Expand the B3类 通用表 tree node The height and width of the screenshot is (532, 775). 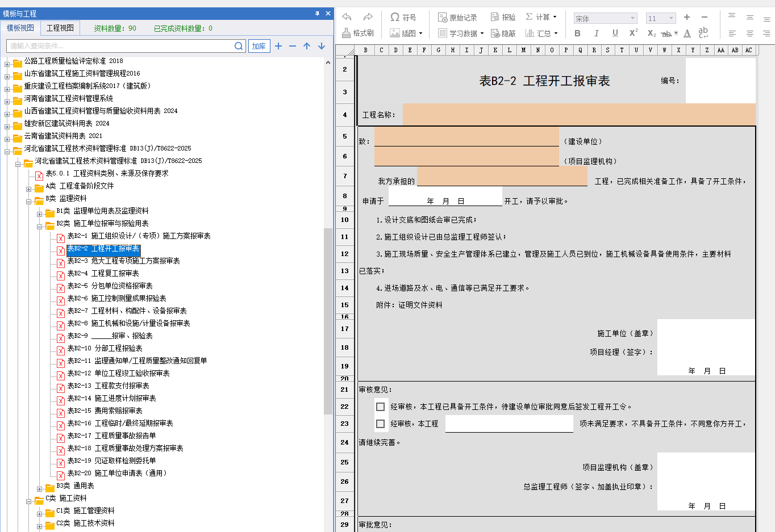(x=40, y=488)
